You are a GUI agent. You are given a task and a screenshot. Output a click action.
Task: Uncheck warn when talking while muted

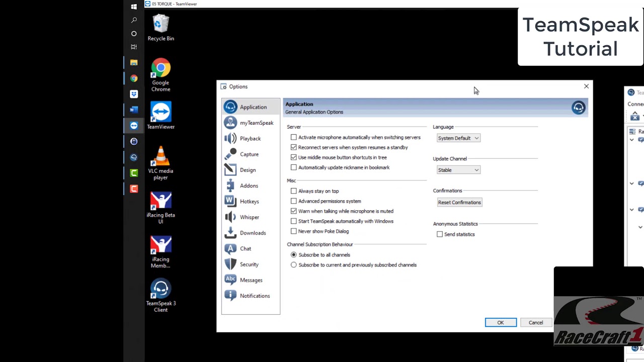(294, 211)
